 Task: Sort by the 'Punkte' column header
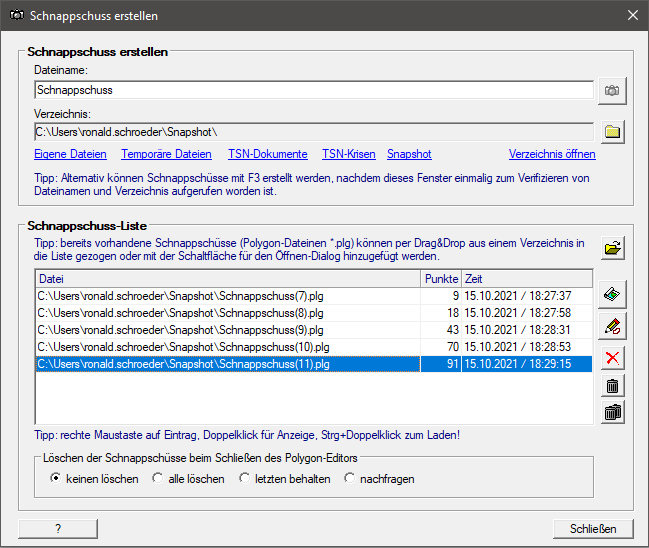pyautogui.click(x=441, y=279)
